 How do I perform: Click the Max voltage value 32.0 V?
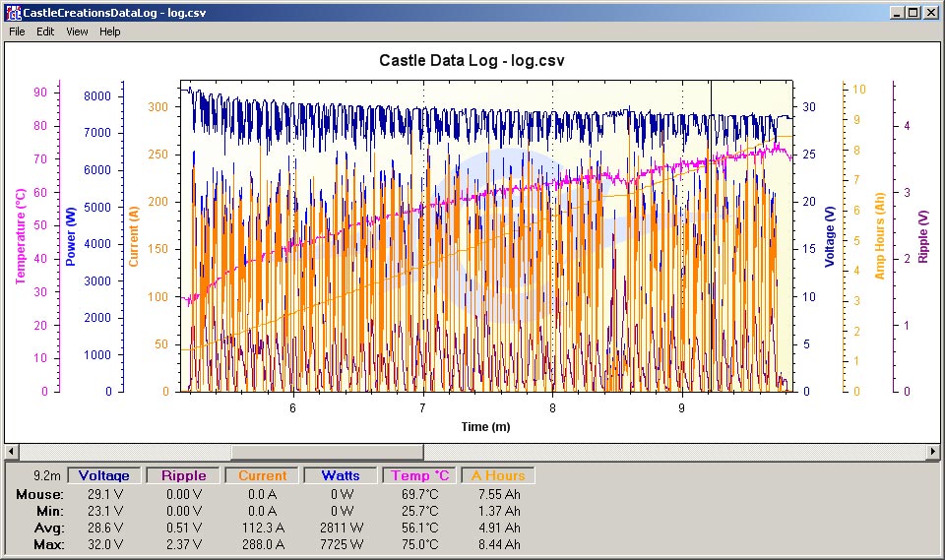[x=105, y=544]
